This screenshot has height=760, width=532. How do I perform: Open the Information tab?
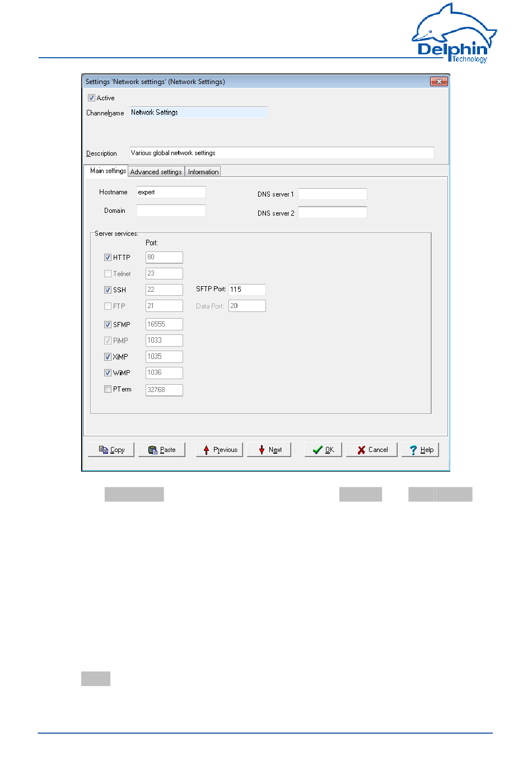click(x=203, y=172)
